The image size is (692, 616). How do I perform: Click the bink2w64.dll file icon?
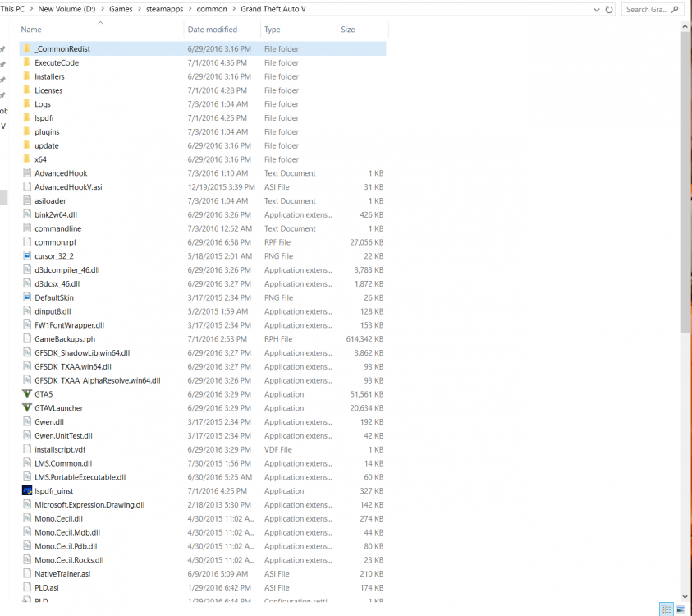(x=25, y=214)
